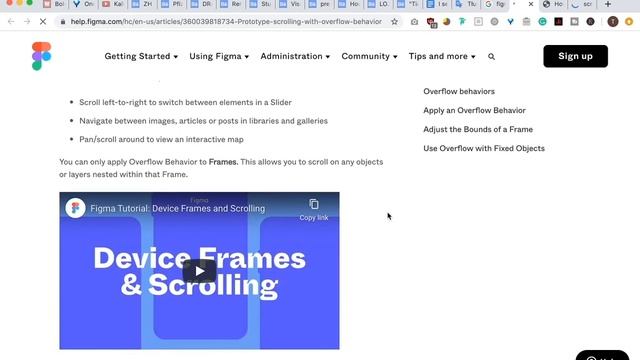Click the gray circle extension icon

click(x=494, y=22)
